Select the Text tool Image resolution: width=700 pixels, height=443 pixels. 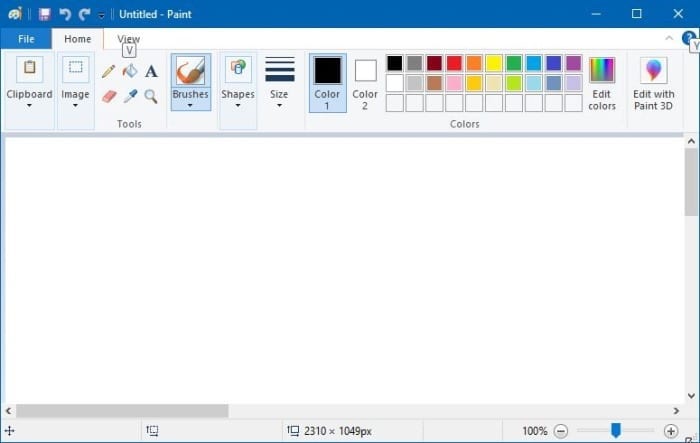tap(151, 71)
